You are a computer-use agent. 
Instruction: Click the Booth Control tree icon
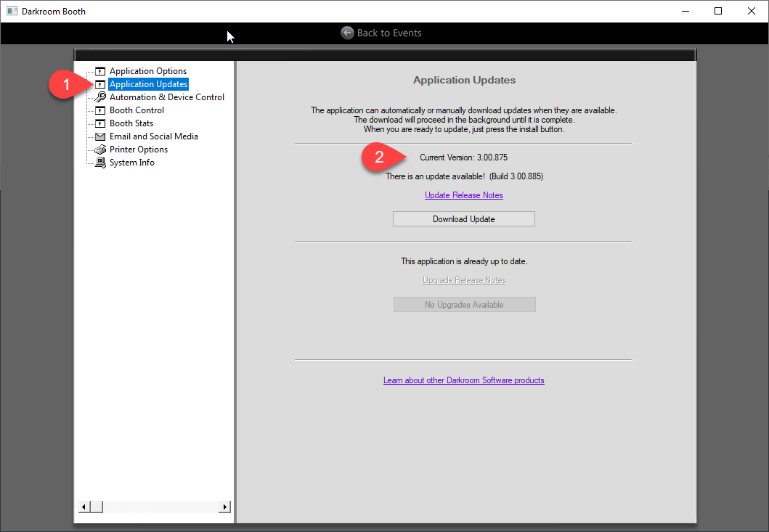(x=100, y=110)
